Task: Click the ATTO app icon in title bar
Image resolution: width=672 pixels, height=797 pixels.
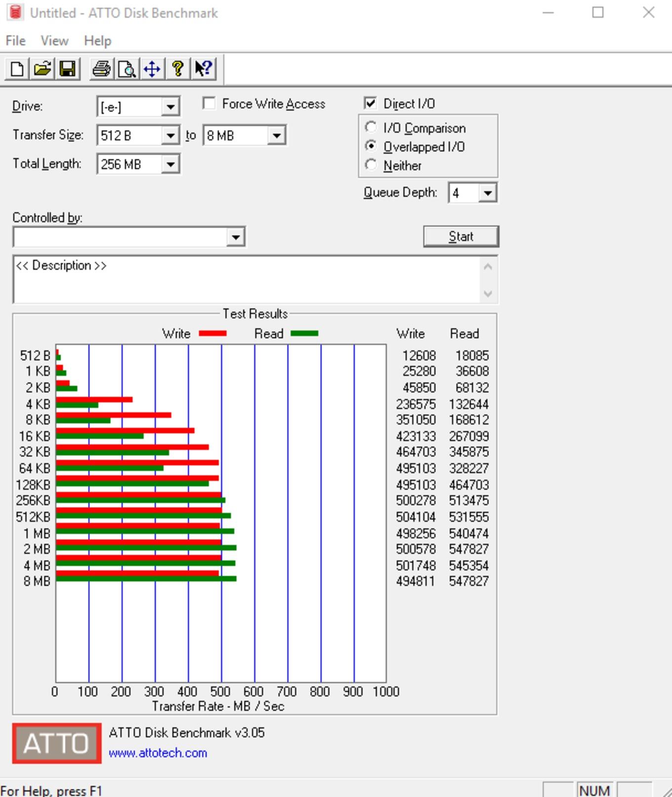Action: pos(15,12)
